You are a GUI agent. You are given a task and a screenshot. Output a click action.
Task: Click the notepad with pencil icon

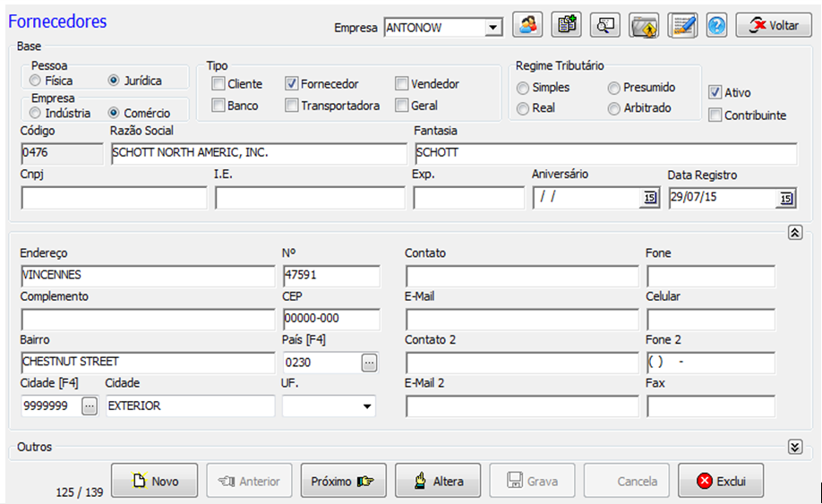(683, 25)
